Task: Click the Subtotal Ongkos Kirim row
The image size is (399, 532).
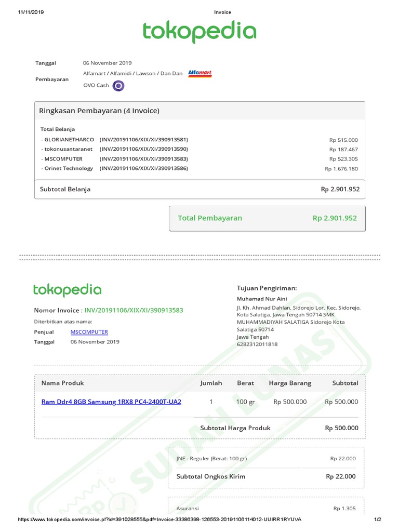Action: coord(266,476)
